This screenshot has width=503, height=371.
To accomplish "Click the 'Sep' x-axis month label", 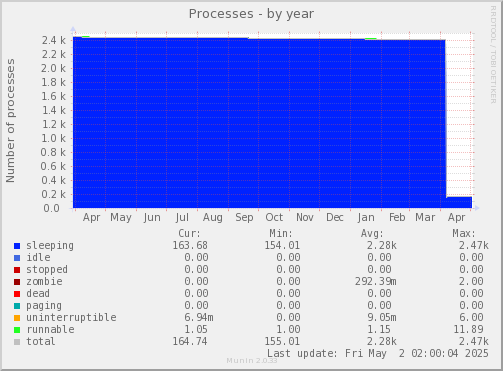I will click(244, 218).
